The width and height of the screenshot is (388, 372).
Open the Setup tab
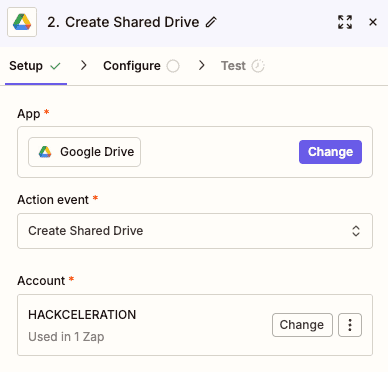point(35,66)
